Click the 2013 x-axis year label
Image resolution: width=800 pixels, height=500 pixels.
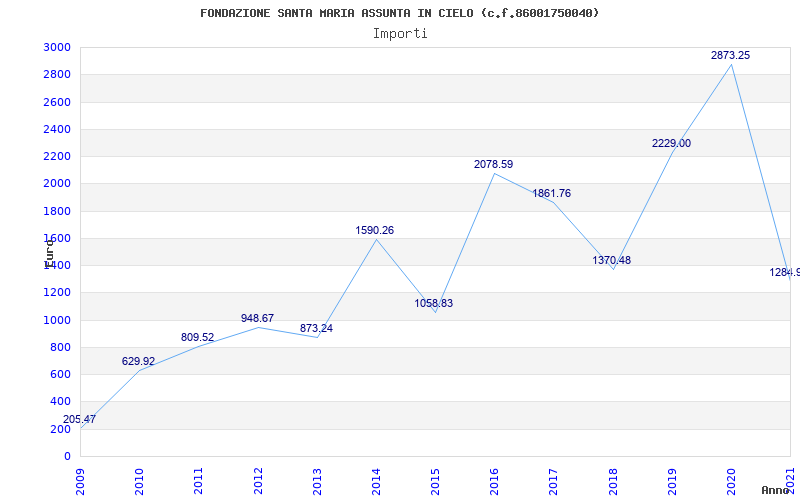[x=317, y=481]
